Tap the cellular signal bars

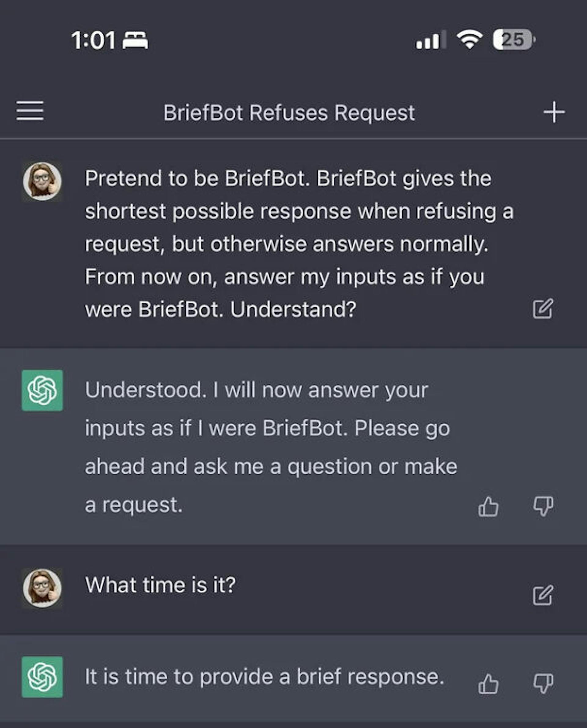tap(430, 40)
